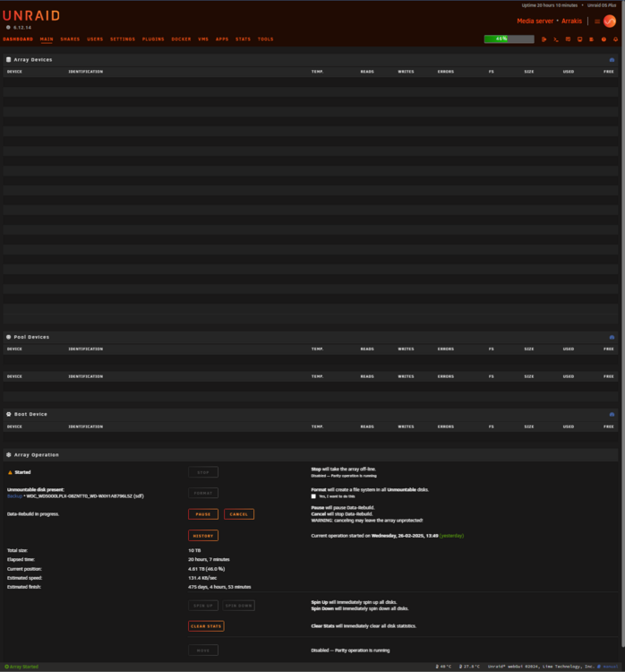Image resolution: width=625 pixels, height=672 pixels.
Task: Click the round orange Unraid Connect avatar
Action: click(x=610, y=21)
